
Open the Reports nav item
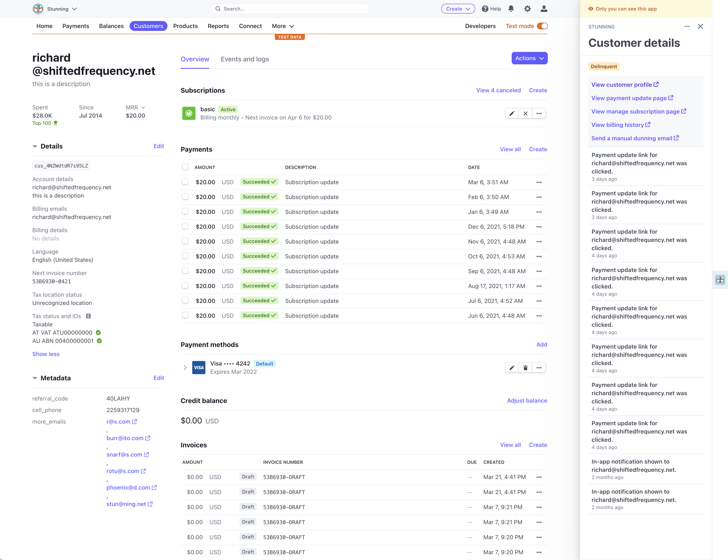[218, 26]
